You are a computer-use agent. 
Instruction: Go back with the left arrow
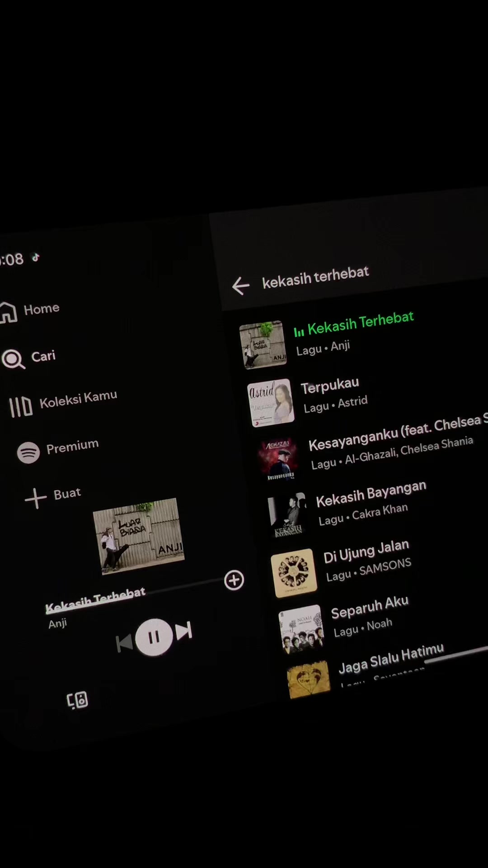coord(241,286)
